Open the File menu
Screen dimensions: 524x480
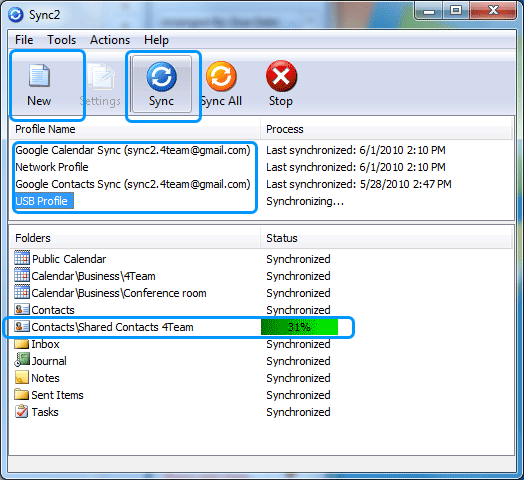(24, 40)
